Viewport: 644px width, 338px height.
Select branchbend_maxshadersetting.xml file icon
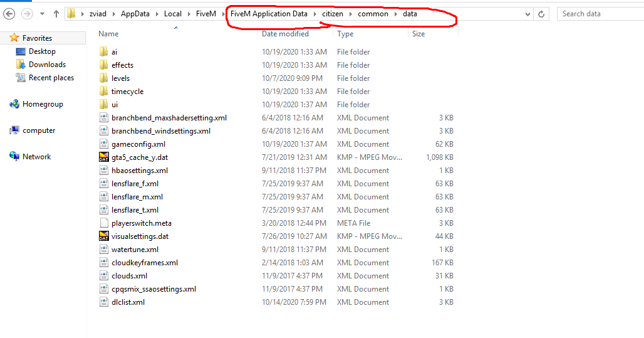pos(104,118)
